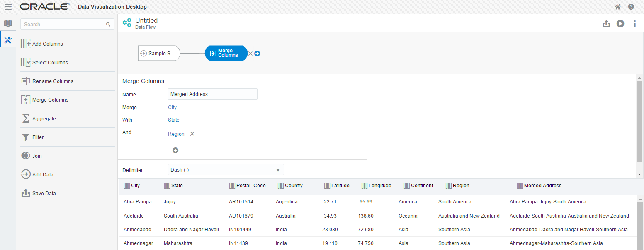Add another column to merge with plus
This screenshot has height=250, width=644.
tap(175, 150)
